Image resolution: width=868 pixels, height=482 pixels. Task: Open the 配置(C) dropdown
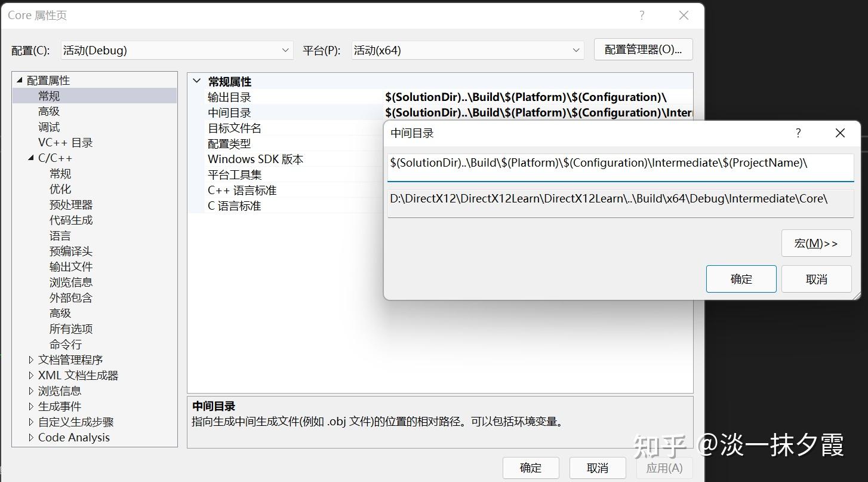click(177, 50)
